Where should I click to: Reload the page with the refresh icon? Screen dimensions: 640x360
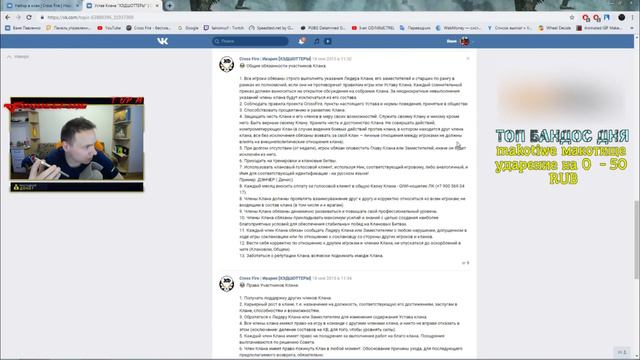tap(29, 18)
